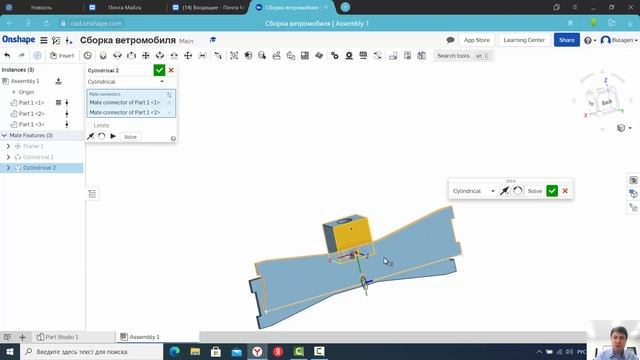Open the view display options dropdown below cube
640x360 pixels.
[x=624, y=128]
